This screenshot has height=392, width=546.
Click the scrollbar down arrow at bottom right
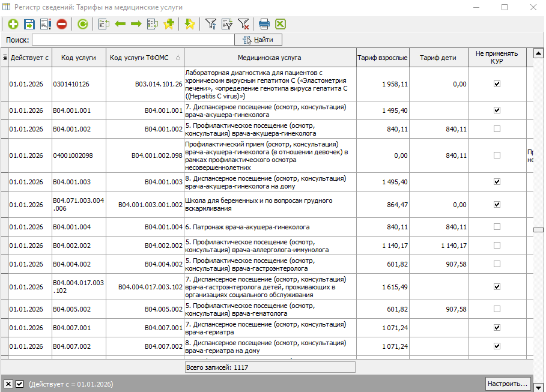tap(539, 386)
